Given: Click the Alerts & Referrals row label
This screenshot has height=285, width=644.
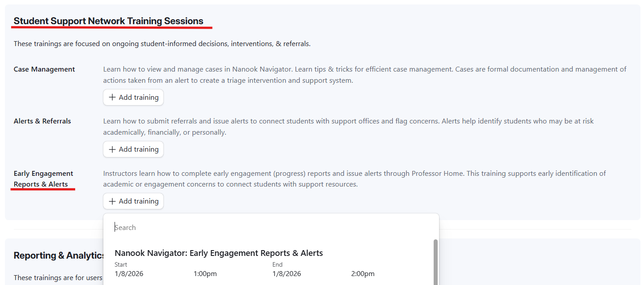Looking at the screenshot, I should (x=42, y=121).
